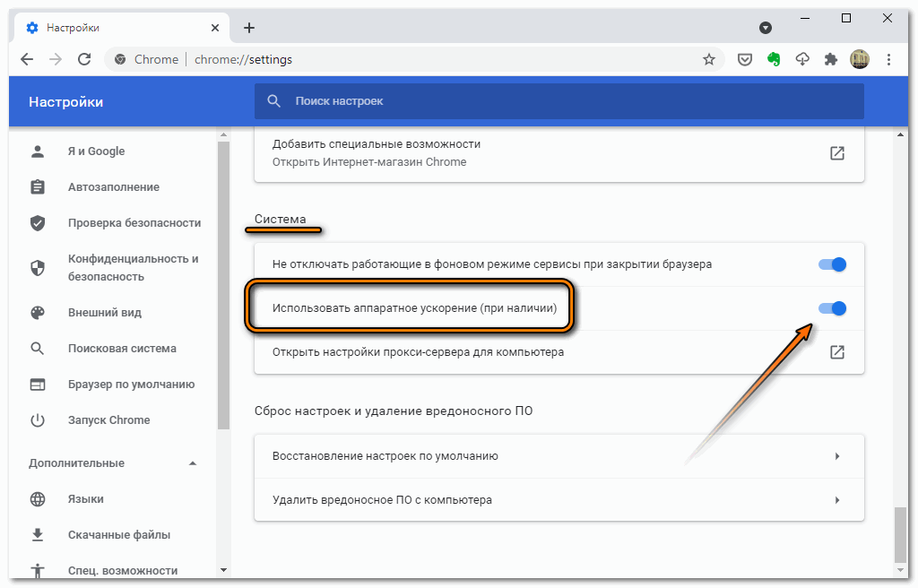Click the reload page icon
The image size is (918, 588).
84,59
